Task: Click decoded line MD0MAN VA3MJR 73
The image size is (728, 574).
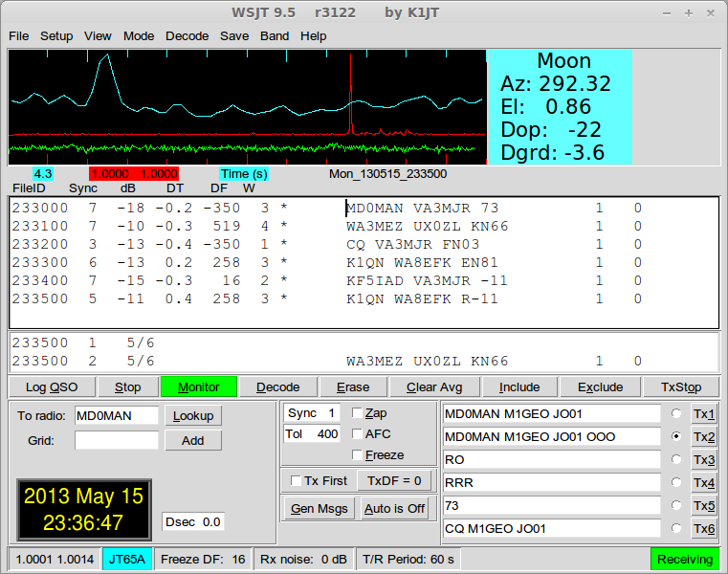Action: coord(325,208)
